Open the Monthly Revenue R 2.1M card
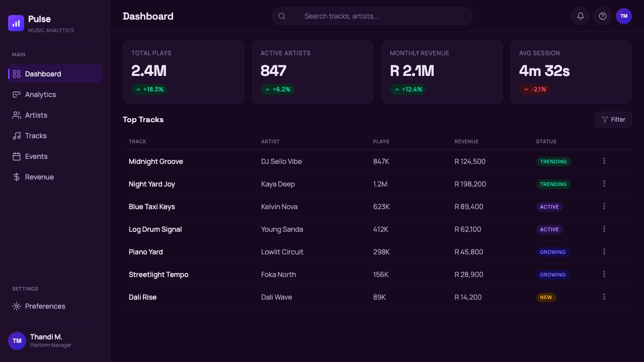Viewport: 644px width, 362px height. click(x=442, y=72)
